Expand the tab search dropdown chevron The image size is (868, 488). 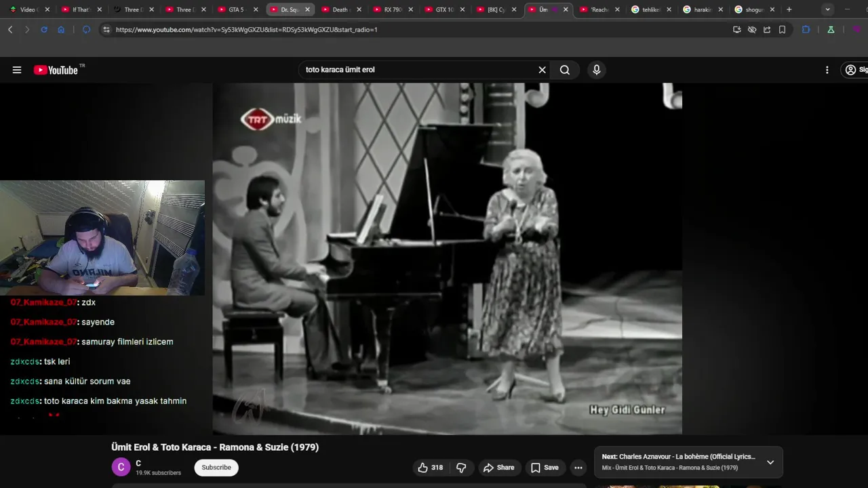click(x=828, y=9)
